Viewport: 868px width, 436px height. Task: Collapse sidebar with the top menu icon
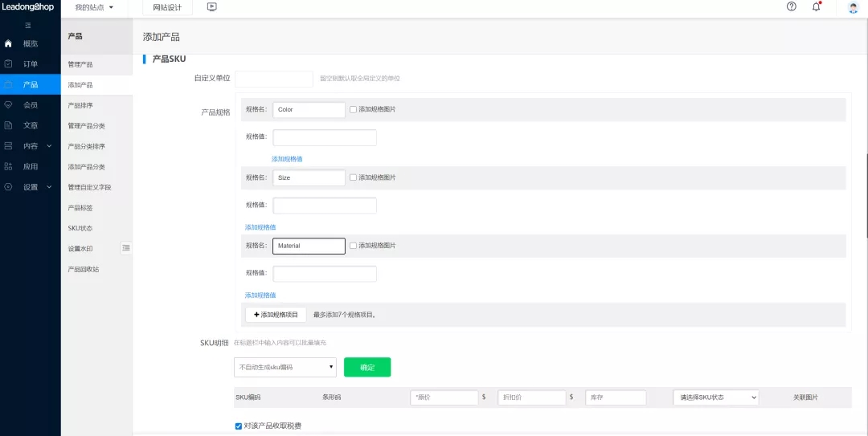28,26
